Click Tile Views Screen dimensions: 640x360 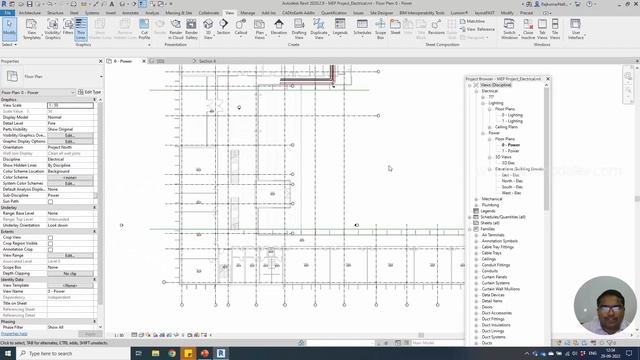tap(555, 29)
